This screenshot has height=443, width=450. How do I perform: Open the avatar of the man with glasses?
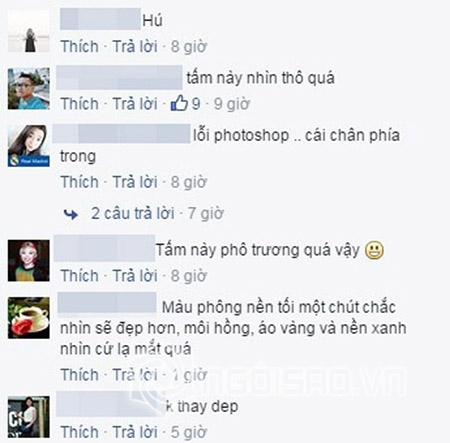29,88
